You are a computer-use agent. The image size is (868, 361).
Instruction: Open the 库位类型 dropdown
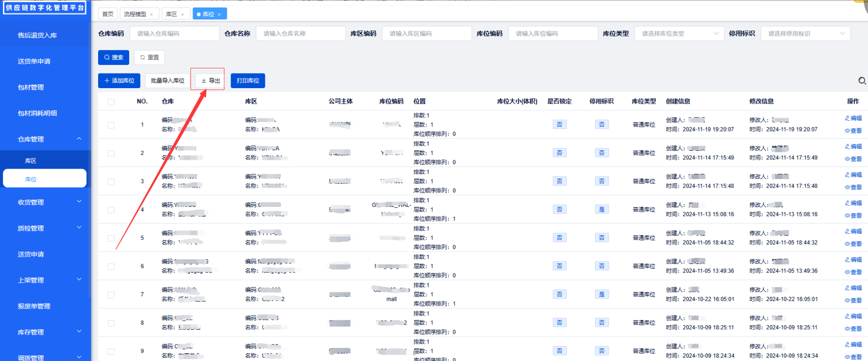point(679,33)
